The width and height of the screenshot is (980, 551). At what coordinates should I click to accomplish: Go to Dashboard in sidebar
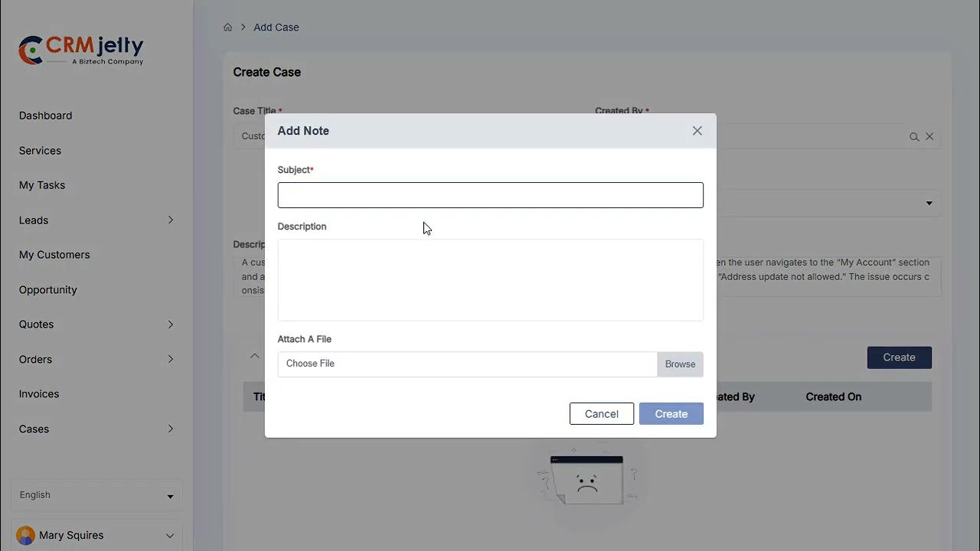pos(45,116)
